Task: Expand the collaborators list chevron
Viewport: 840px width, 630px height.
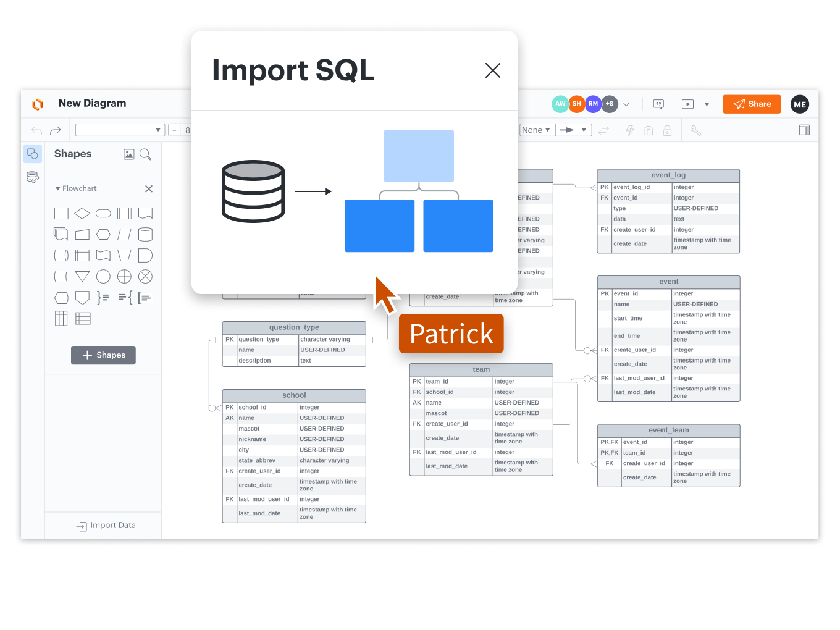Action: [x=626, y=104]
